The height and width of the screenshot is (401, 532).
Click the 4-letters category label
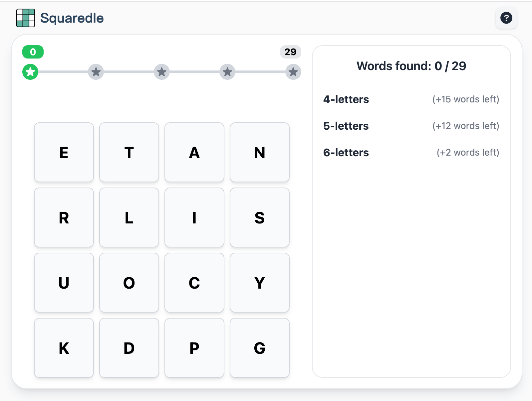(x=346, y=99)
